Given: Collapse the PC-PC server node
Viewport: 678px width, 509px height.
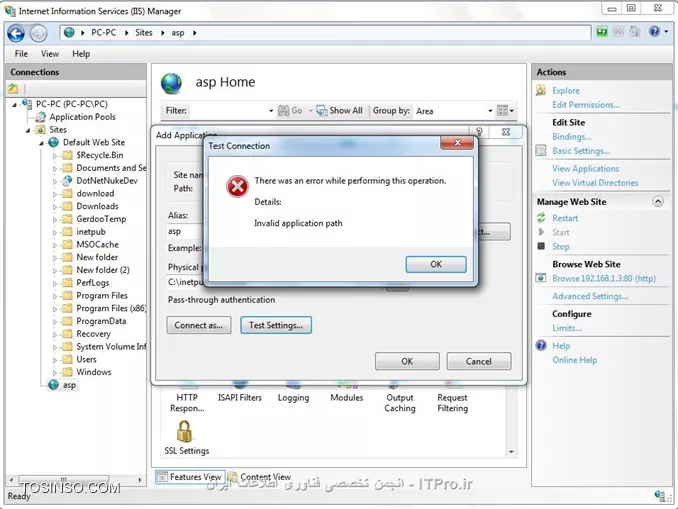Looking at the screenshot, I should [x=15, y=104].
